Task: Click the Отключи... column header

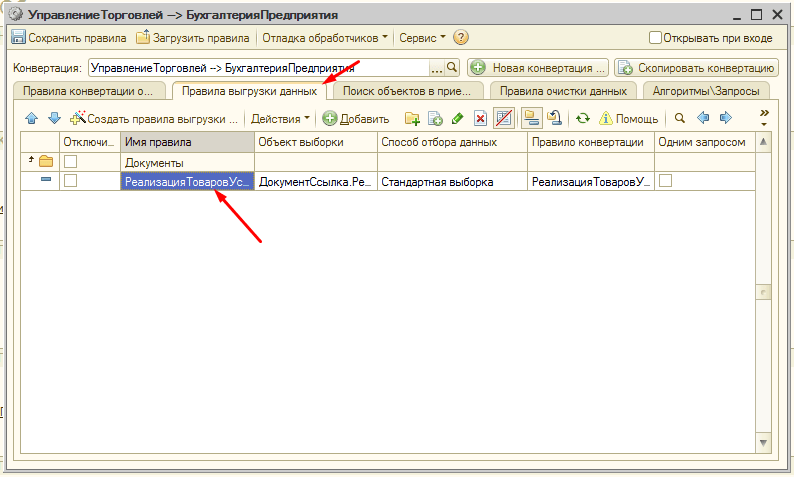Action: pos(90,142)
